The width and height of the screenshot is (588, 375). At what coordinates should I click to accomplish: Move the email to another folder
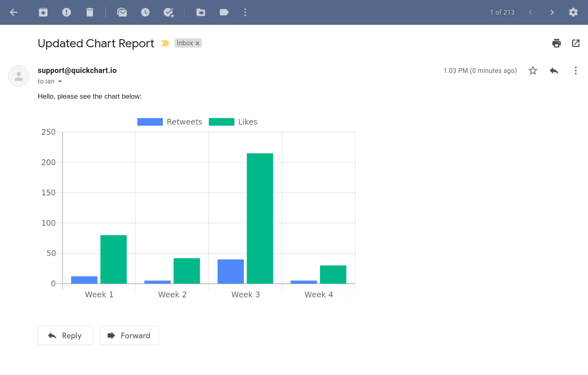[x=201, y=12]
